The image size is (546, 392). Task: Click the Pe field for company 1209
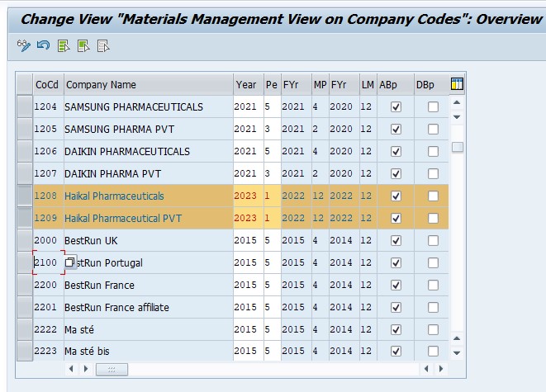pos(273,218)
